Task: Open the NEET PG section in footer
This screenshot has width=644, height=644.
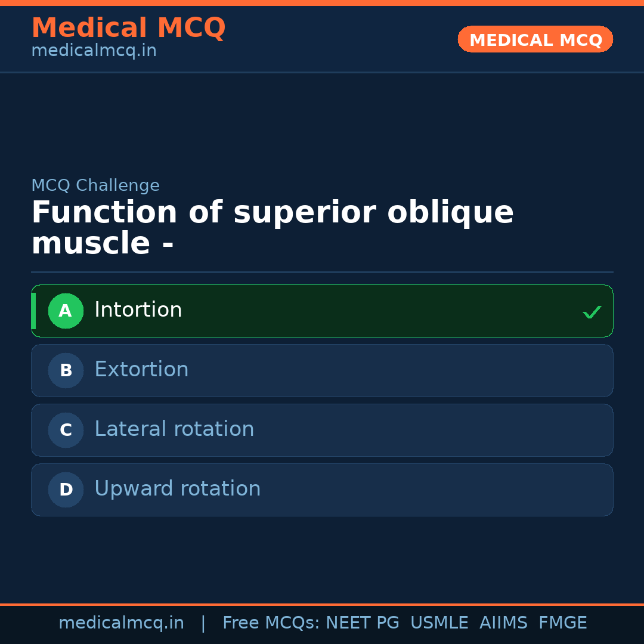Action: coord(362,622)
